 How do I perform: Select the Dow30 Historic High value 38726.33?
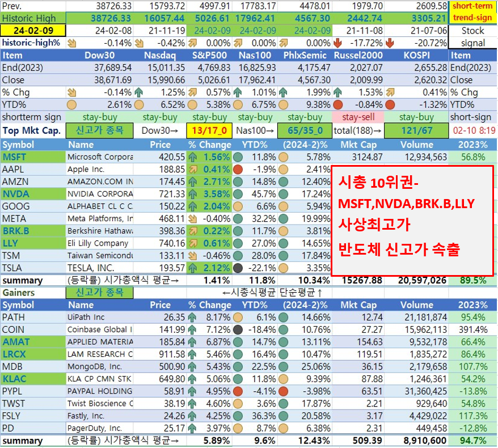pyautogui.click(x=111, y=18)
